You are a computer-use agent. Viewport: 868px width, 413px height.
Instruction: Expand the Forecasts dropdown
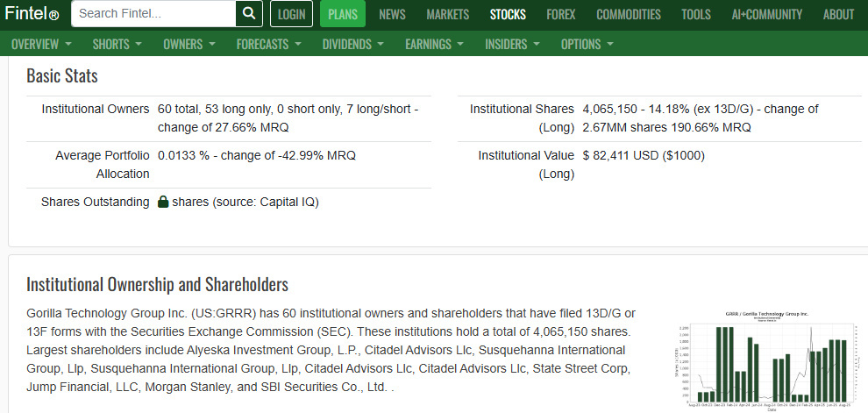(x=268, y=44)
